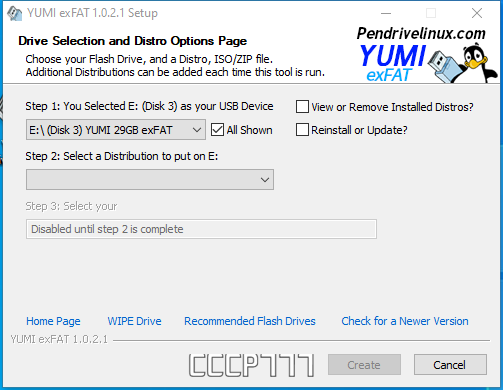Open the Home Page link
503x390 pixels.
53,321
